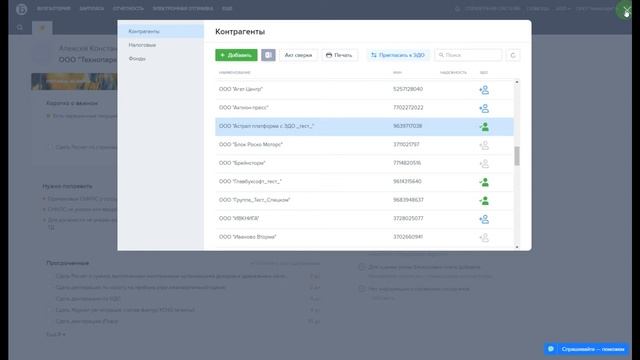Screen dimensions: 640x360
Task: Click the Спрашивайте — поможем chat button
Action: (x=586, y=349)
